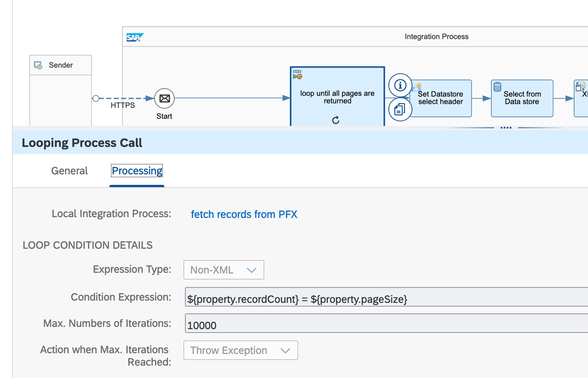Click the content modifier icon on Set Datastore step
The image size is (588, 378).
tap(417, 87)
